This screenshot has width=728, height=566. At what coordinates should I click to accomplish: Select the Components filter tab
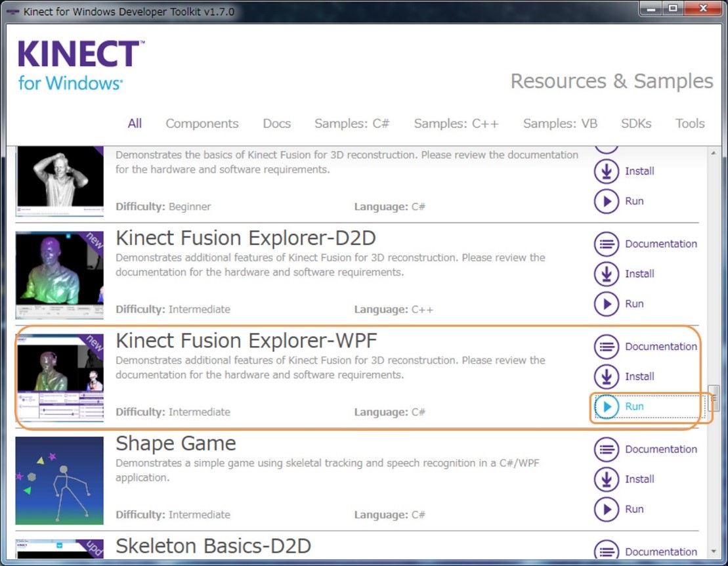point(202,123)
